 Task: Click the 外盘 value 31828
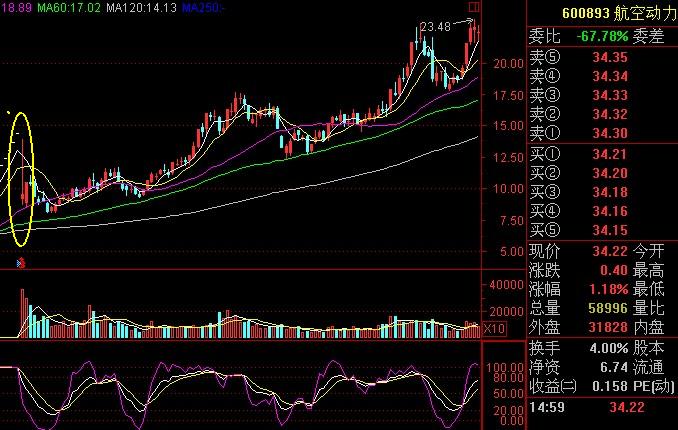[608, 327]
